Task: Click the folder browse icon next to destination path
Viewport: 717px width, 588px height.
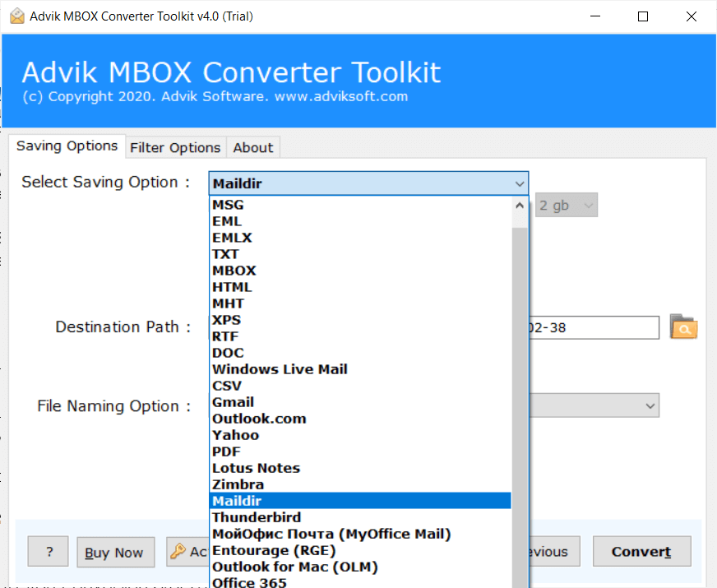Action: 683,326
